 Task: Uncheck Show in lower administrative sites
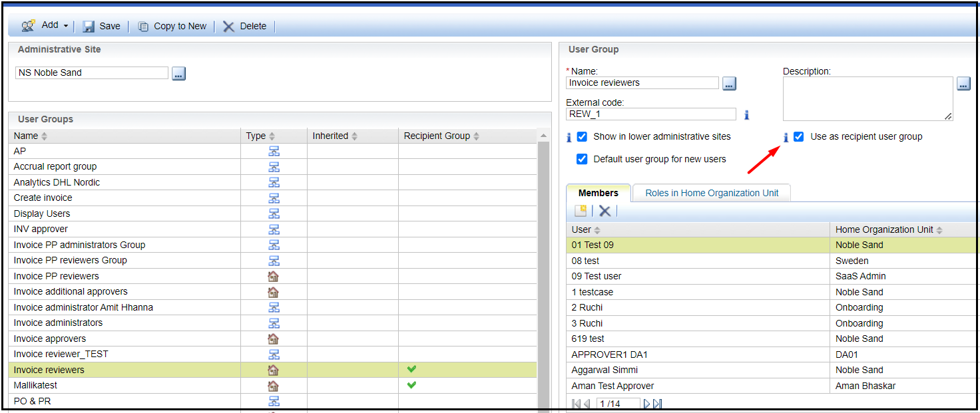click(x=582, y=136)
